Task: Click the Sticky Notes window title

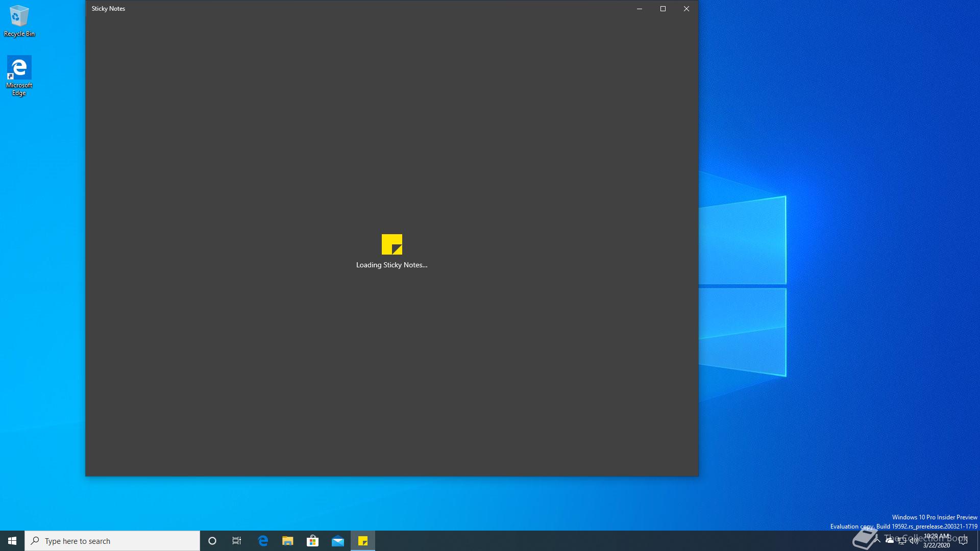Action: pos(108,9)
